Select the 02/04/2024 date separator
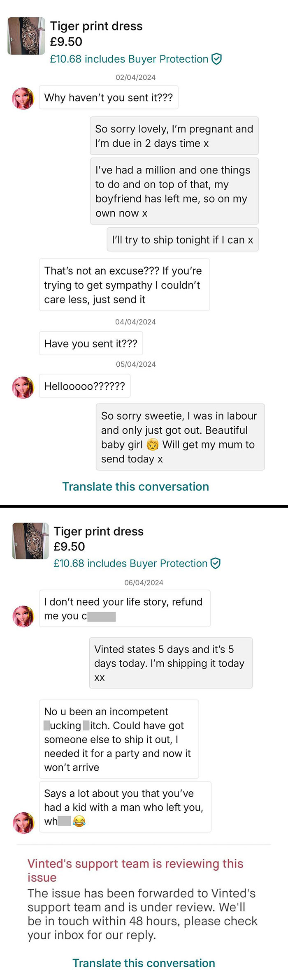The image size is (288, 980). point(136,77)
